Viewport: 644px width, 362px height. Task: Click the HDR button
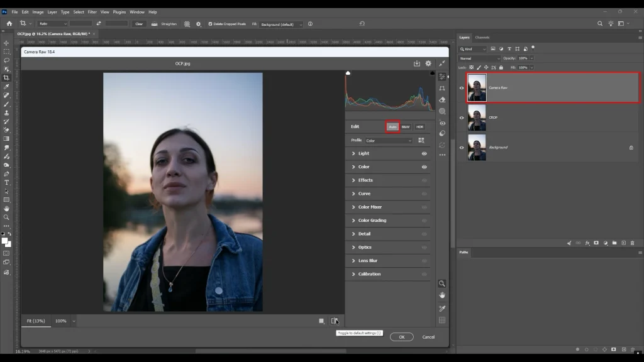pyautogui.click(x=419, y=127)
